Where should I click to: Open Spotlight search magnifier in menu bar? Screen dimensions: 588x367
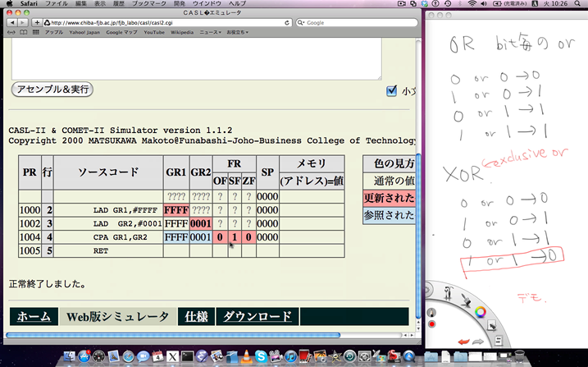(x=577, y=3)
